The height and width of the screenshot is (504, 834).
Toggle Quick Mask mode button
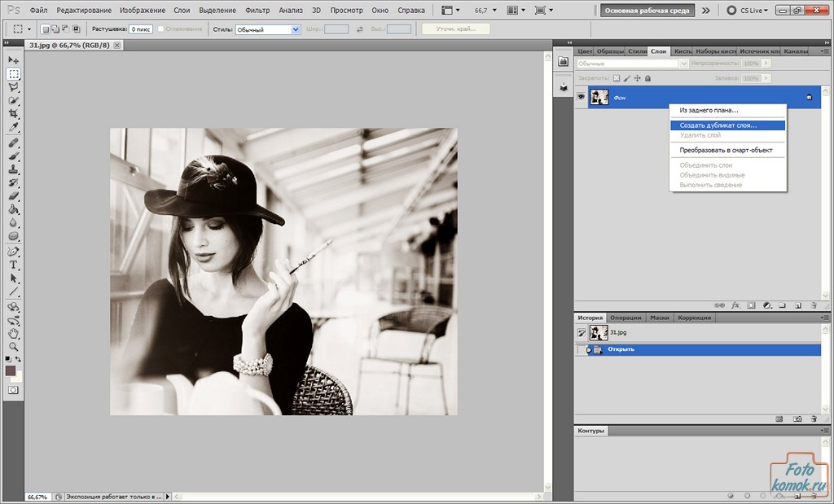pos(13,390)
